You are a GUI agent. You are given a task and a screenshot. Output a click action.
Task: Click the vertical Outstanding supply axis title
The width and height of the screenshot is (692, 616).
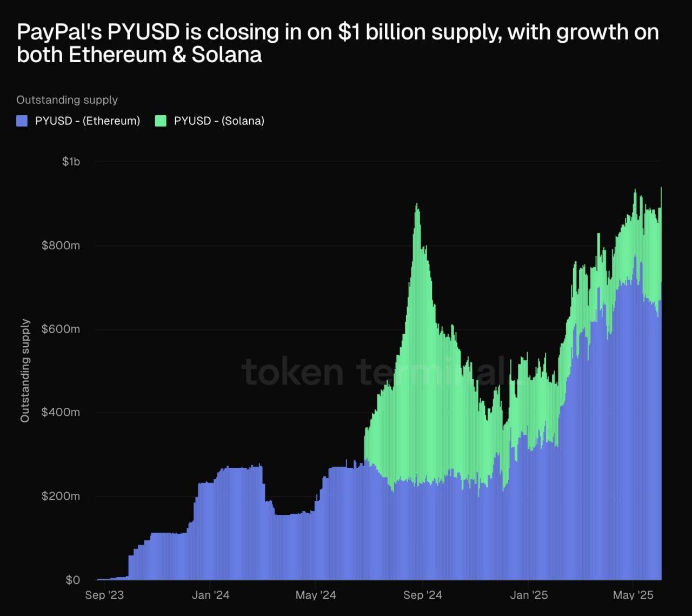(x=24, y=370)
